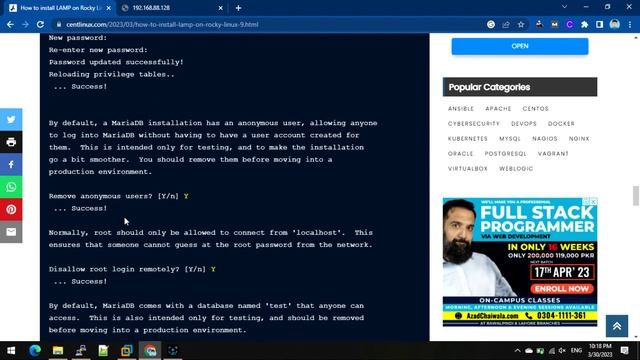Open the NAGIOS category
This screenshot has height=360, width=640.
pyautogui.click(x=545, y=139)
